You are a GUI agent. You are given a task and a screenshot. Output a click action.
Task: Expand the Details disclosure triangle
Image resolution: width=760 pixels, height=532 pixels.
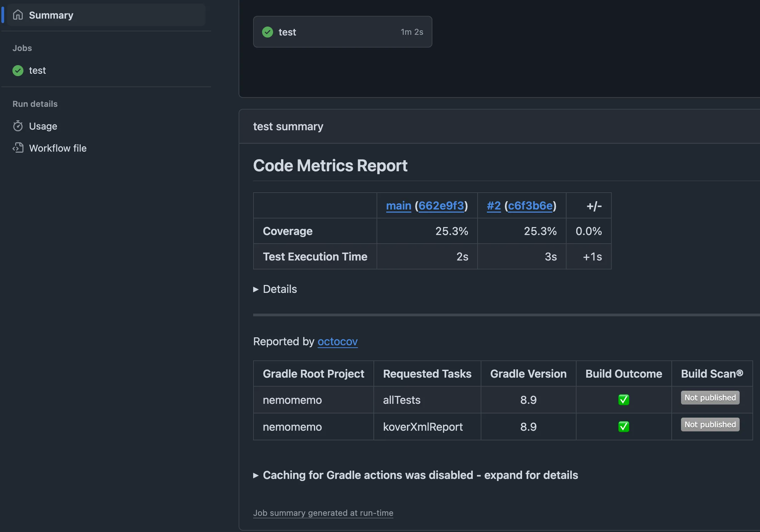tap(256, 289)
